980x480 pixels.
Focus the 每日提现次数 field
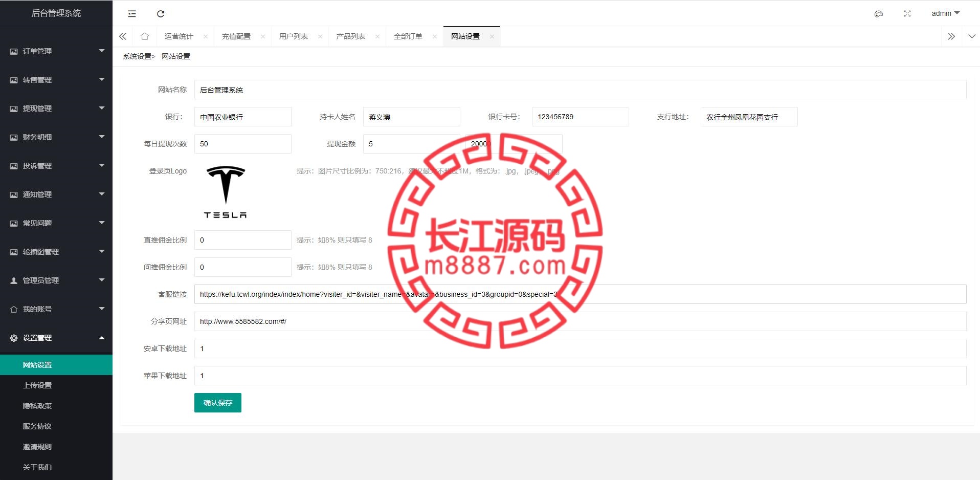[x=243, y=144]
